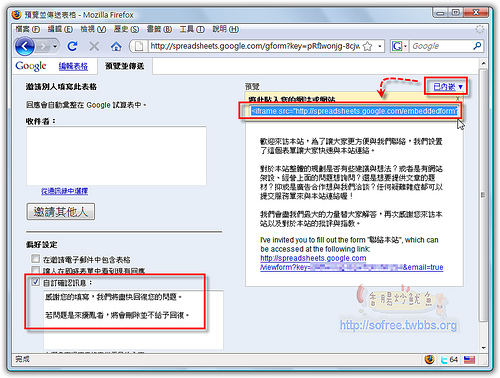Image resolution: width=500 pixels, height=378 pixels.
Task: Click the 邀請其他人 button
Action: click(x=61, y=212)
